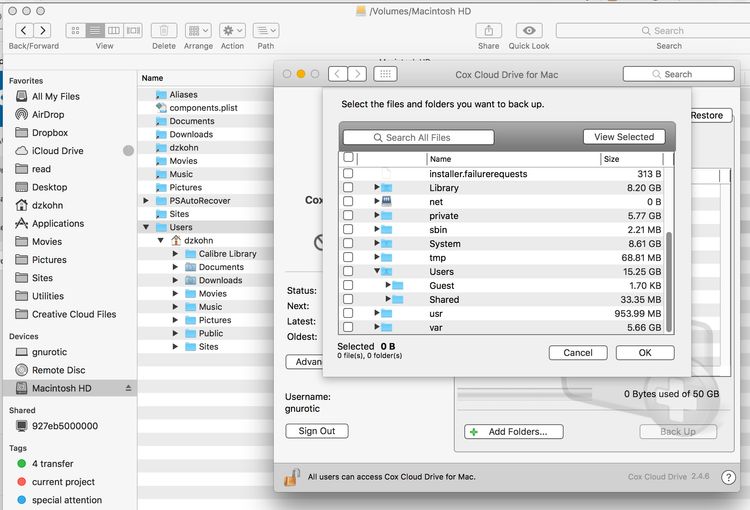The height and width of the screenshot is (510, 750).
Task: Go forward in Cox Cloud Drive window
Action: click(357, 74)
